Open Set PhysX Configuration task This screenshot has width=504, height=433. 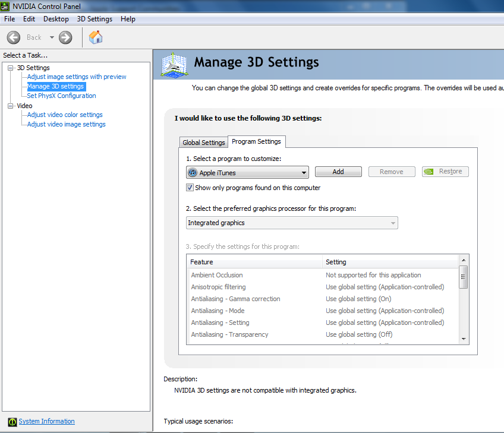61,96
